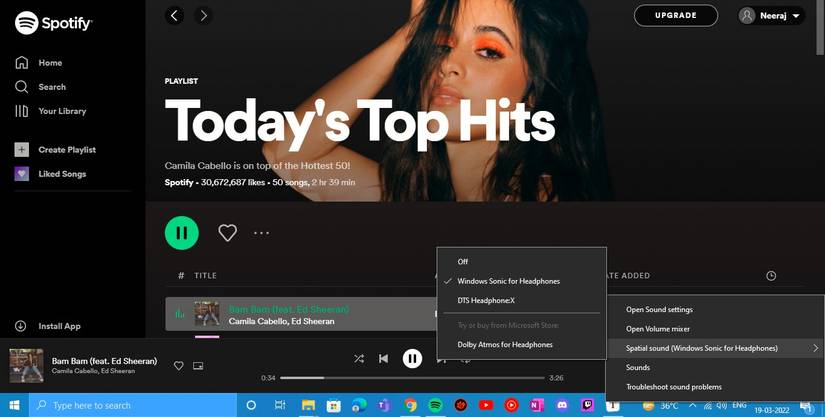
Task: Choose DTS Headphone:X spatial sound
Action: pos(521,300)
